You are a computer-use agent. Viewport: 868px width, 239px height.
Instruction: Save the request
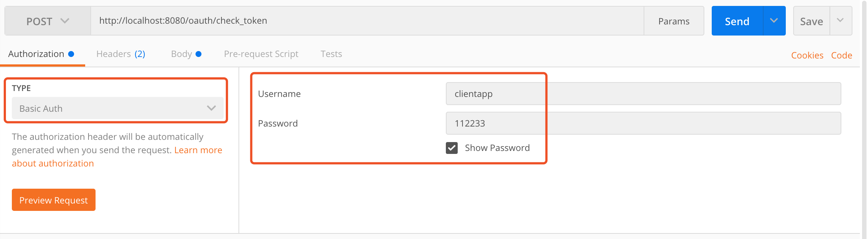811,21
